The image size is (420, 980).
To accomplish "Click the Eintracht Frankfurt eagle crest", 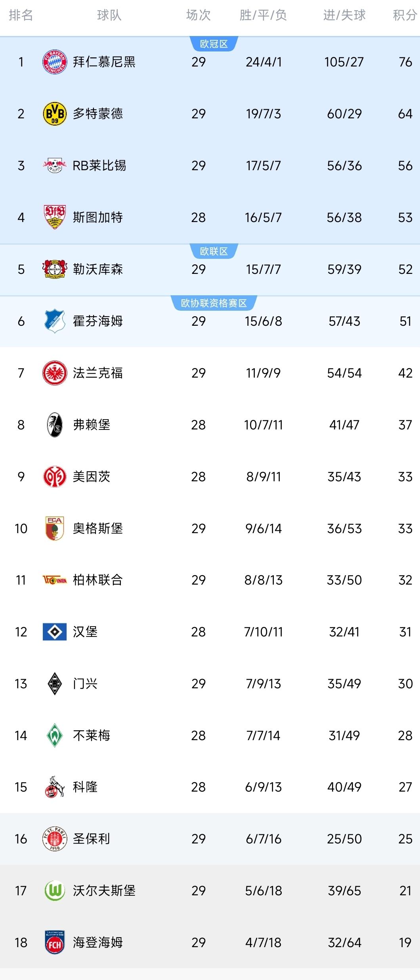I will tap(54, 373).
